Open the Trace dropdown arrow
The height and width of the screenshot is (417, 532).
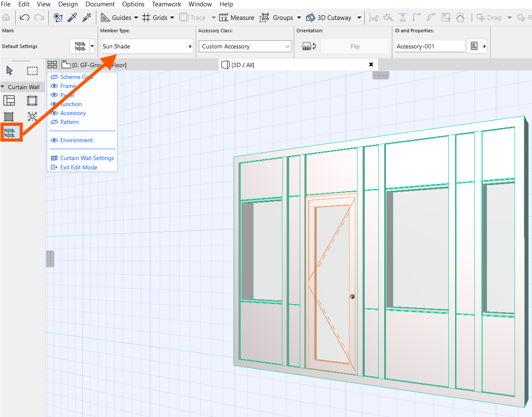tap(214, 18)
